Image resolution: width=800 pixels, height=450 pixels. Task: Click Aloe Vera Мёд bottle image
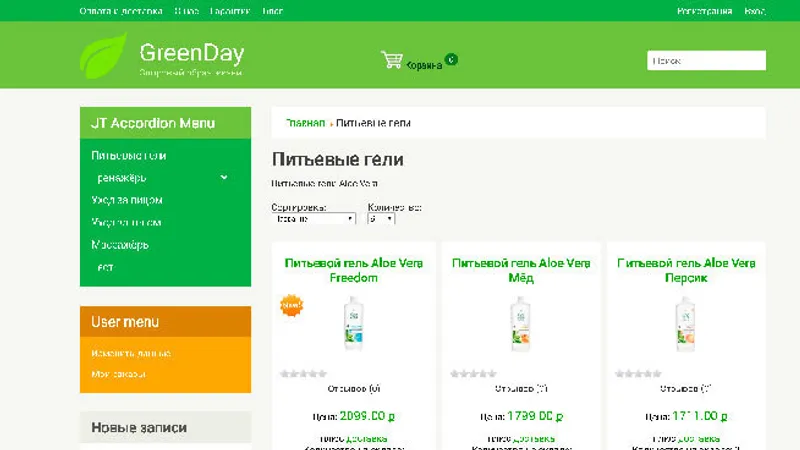tap(521, 323)
